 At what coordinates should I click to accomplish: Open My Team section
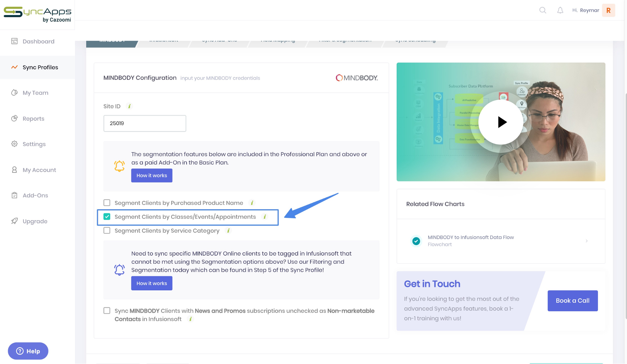[35, 93]
